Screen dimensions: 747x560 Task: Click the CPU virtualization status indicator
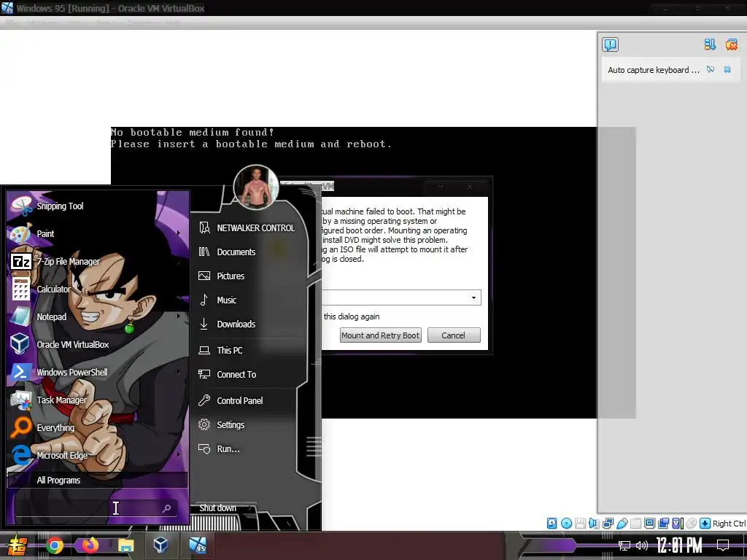coord(678,524)
